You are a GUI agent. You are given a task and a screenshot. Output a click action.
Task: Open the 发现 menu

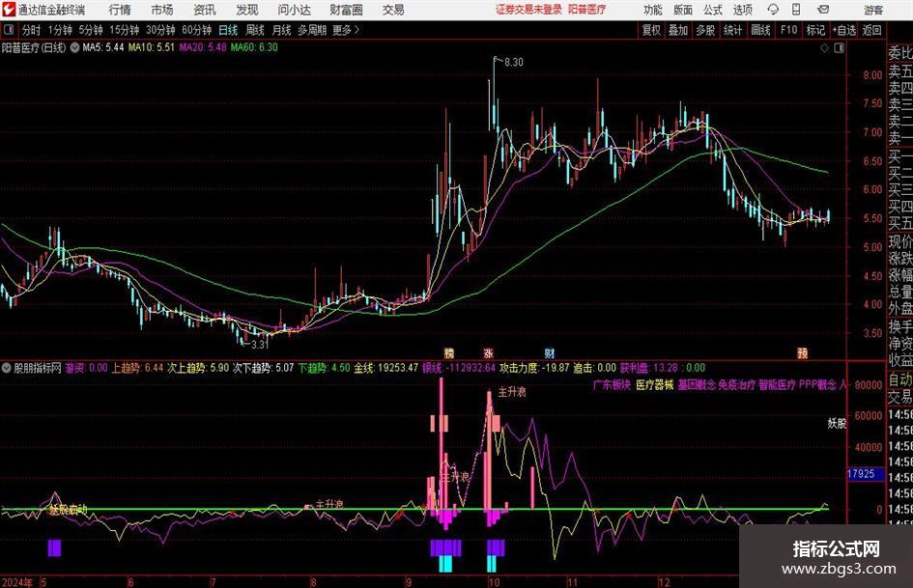point(247,10)
